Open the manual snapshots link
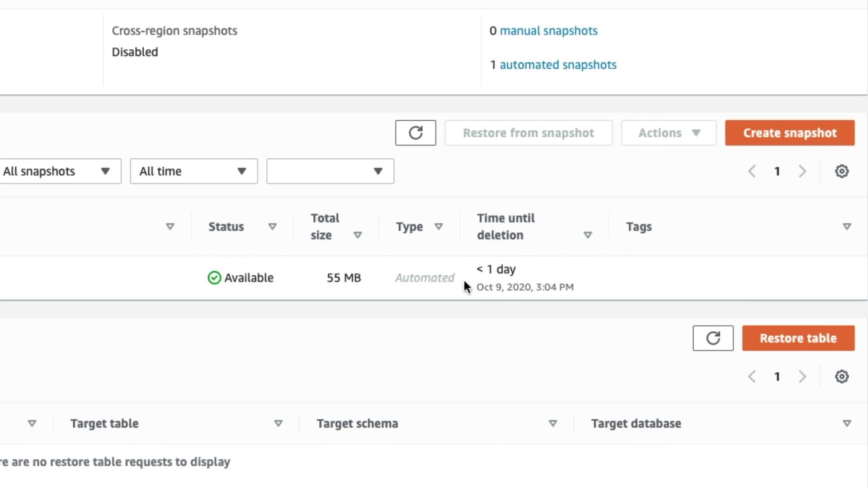 click(548, 31)
